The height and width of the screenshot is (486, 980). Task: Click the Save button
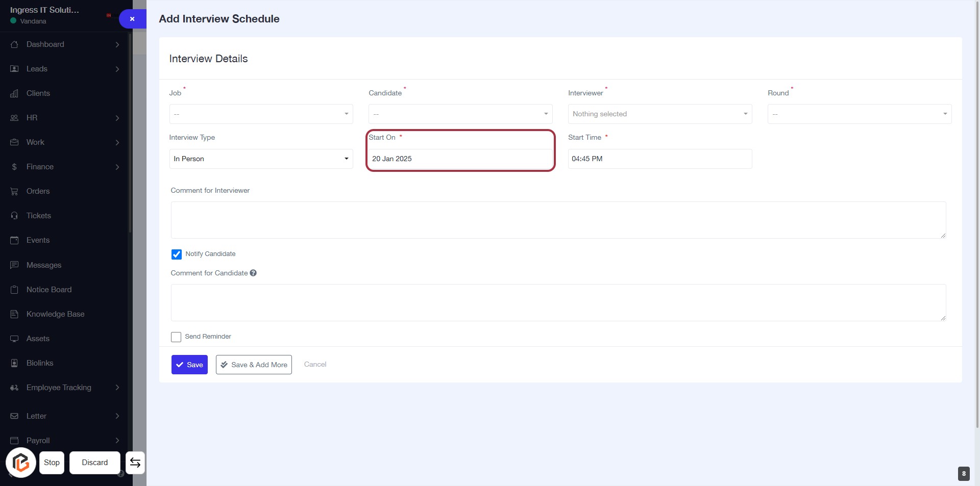click(189, 365)
